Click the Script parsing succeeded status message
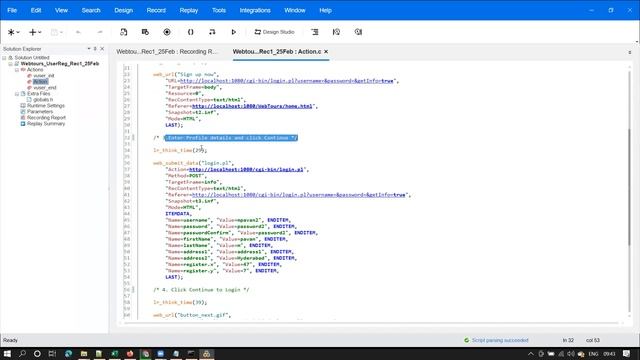The image size is (640, 360). pyautogui.click(x=500, y=340)
